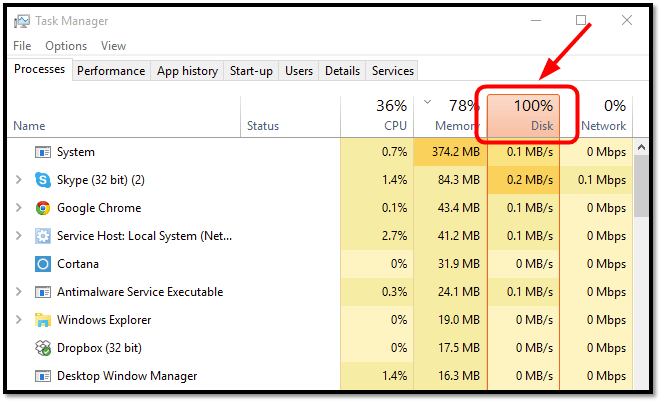The image size is (662, 403).
Task: Click the scrollbar up arrow
Action: [x=641, y=147]
